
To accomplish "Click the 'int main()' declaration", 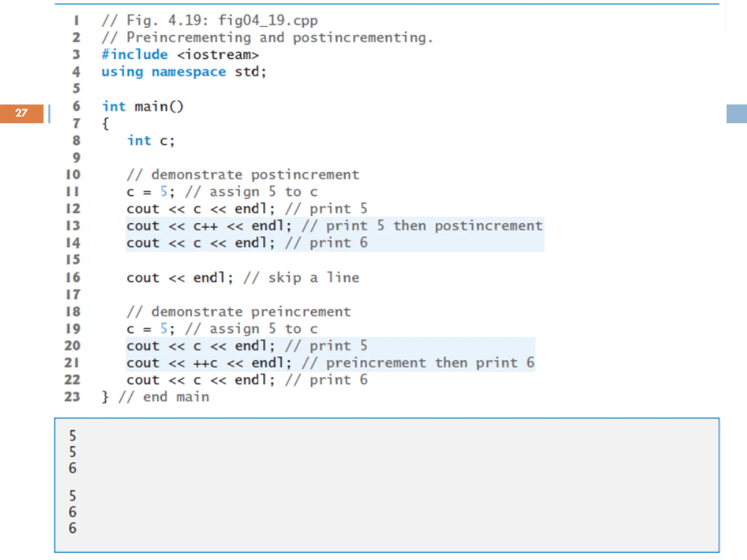I will pyautogui.click(x=142, y=107).
